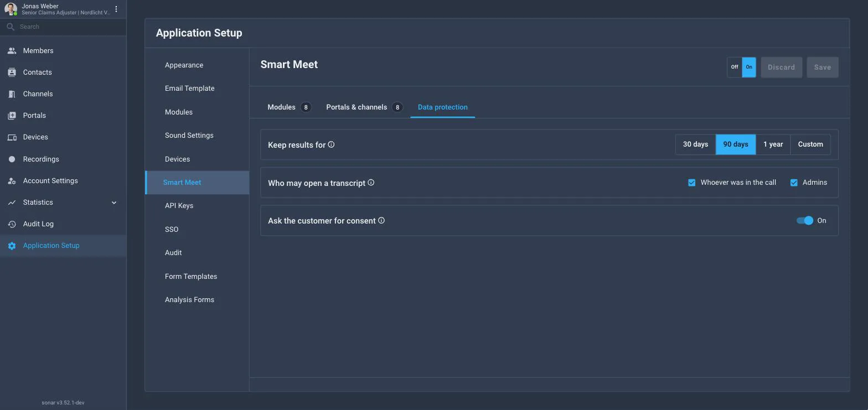
Task: Uncheck Whoever was in the call
Action: click(691, 183)
